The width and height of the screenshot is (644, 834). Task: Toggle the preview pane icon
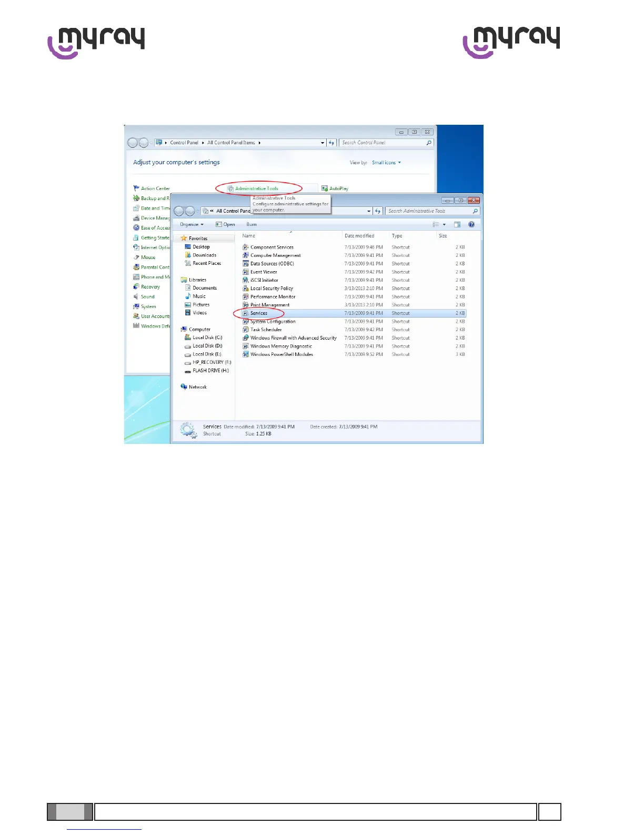click(x=457, y=224)
